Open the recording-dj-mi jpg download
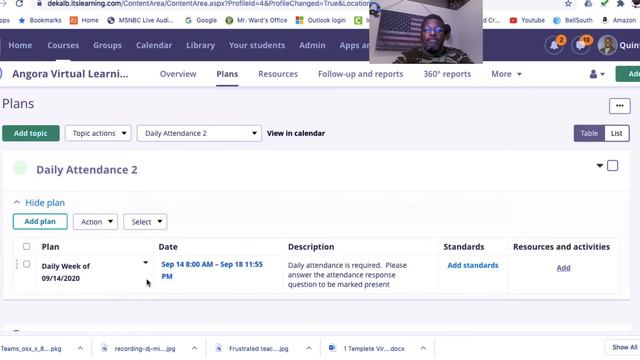Viewport: 640px width, 360px height. pyautogui.click(x=139, y=349)
